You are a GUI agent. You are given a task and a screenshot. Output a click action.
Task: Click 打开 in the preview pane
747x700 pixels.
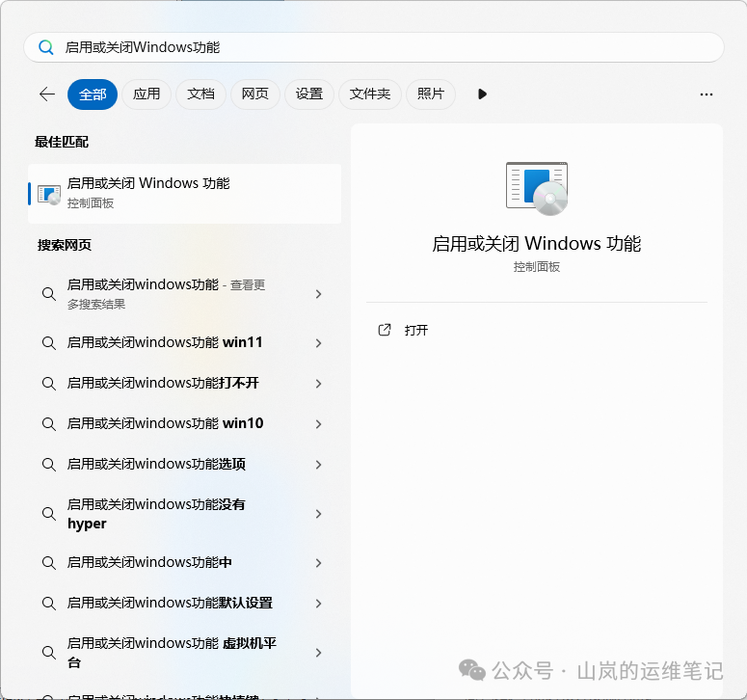[x=415, y=330]
